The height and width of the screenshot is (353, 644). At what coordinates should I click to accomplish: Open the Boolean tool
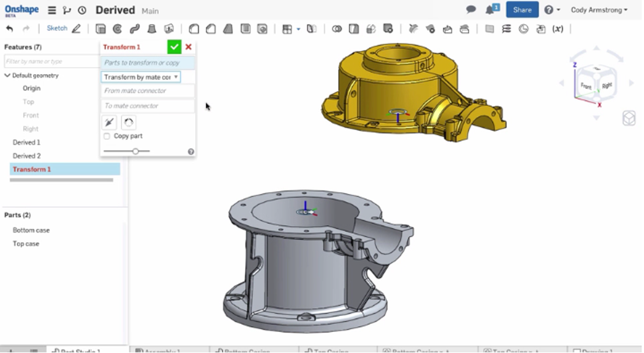pyautogui.click(x=337, y=29)
